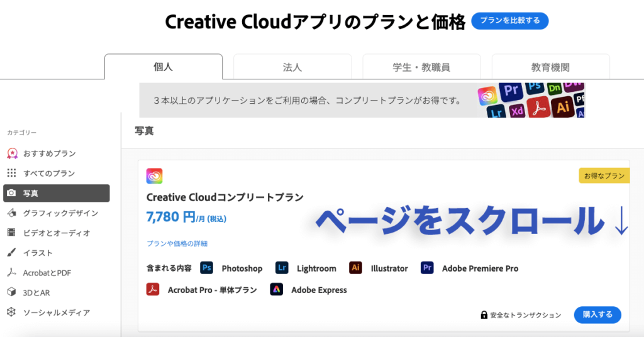Click the 安全なトランザクション text
This screenshot has height=337, width=644.
pyautogui.click(x=526, y=315)
